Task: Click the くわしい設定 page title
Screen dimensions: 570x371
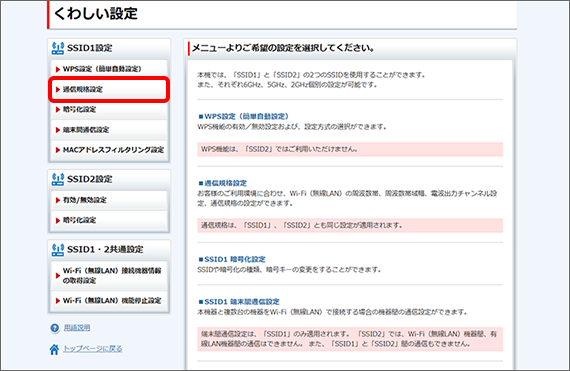Action: pyautogui.click(x=96, y=14)
